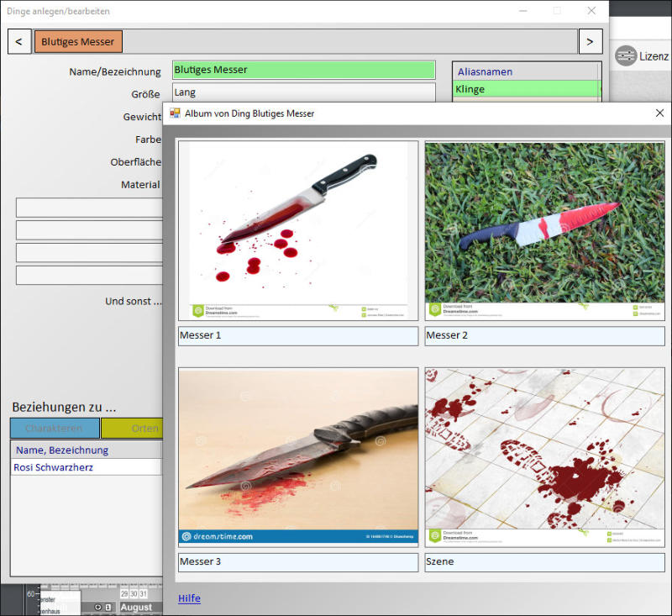672x616 pixels.
Task: Click the Name/Bezeichnung input field
Action: [x=303, y=70]
